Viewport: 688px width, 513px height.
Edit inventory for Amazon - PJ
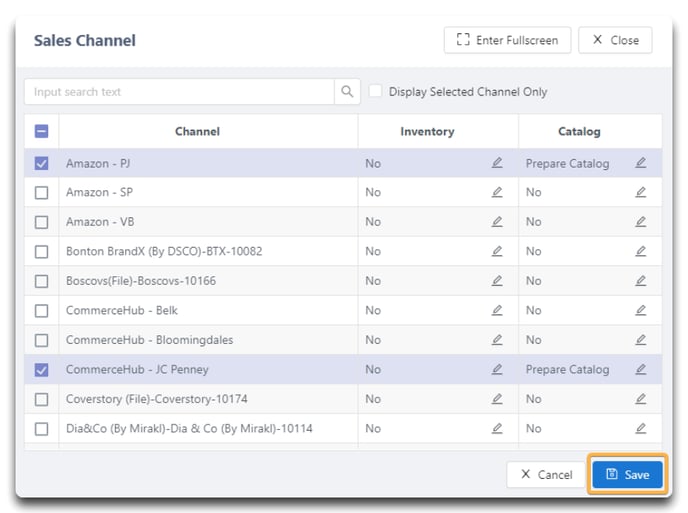pyautogui.click(x=497, y=163)
